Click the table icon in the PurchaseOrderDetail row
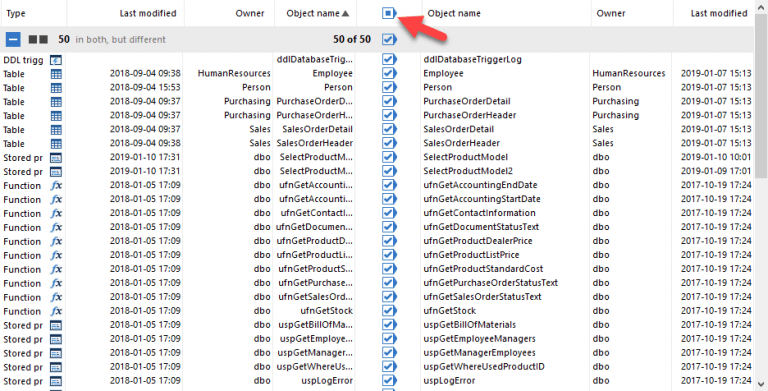The height and width of the screenshot is (391, 768). point(56,102)
